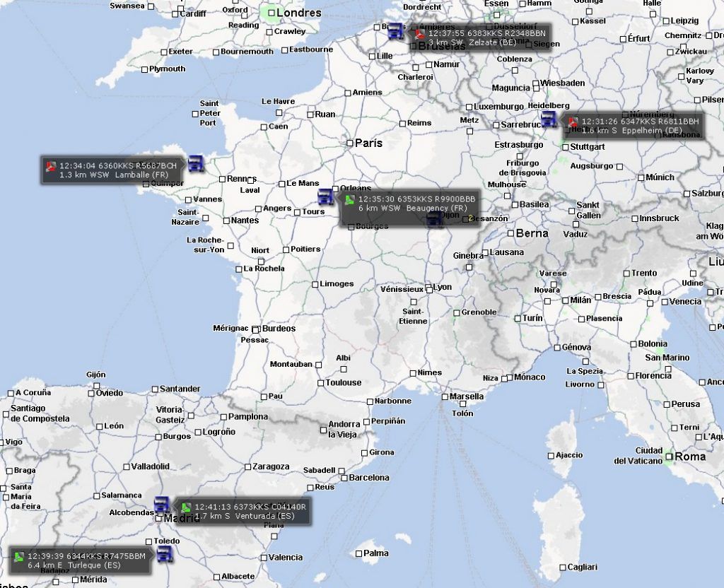Click the Barcelona city marker
Image resolution: width=724 pixels, height=588 pixels.
(x=344, y=478)
